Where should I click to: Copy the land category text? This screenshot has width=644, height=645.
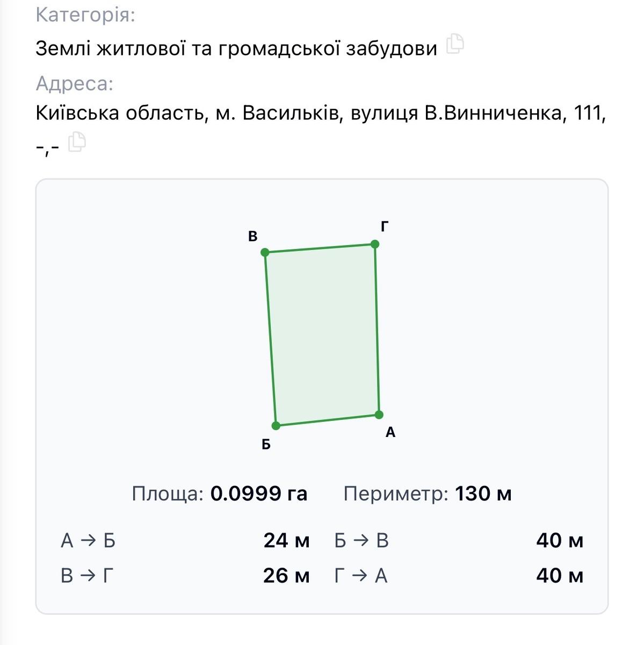[x=455, y=44]
